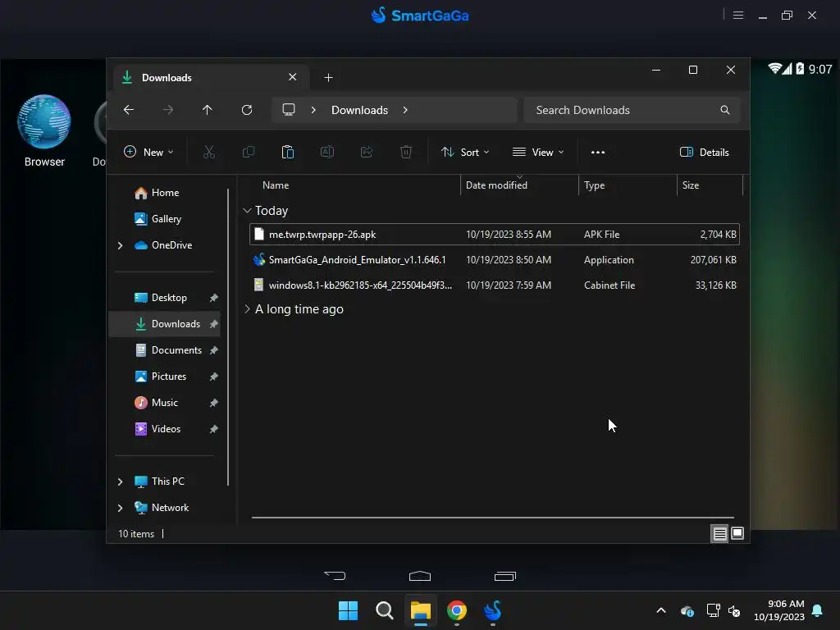Screen dimensions: 840x630
Task: Select the Downloads tab
Action: coord(209,78)
